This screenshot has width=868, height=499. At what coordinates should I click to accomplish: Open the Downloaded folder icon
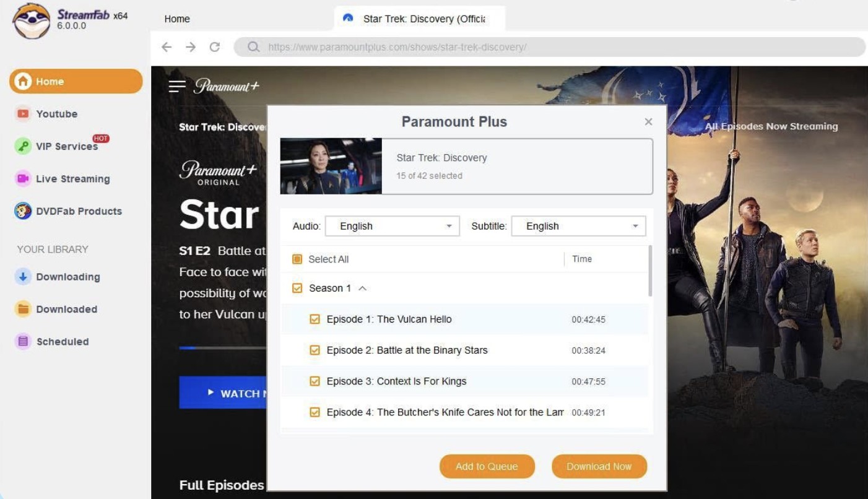point(23,309)
